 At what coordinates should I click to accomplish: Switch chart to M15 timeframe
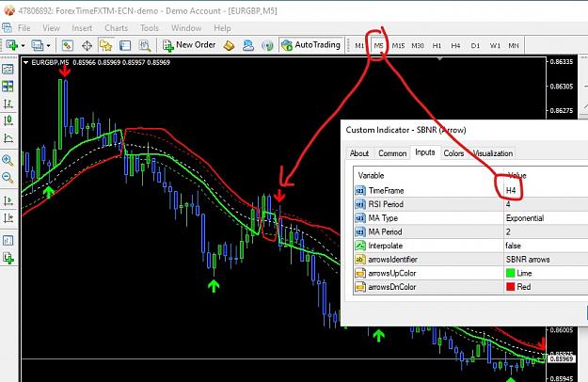pyautogui.click(x=398, y=46)
